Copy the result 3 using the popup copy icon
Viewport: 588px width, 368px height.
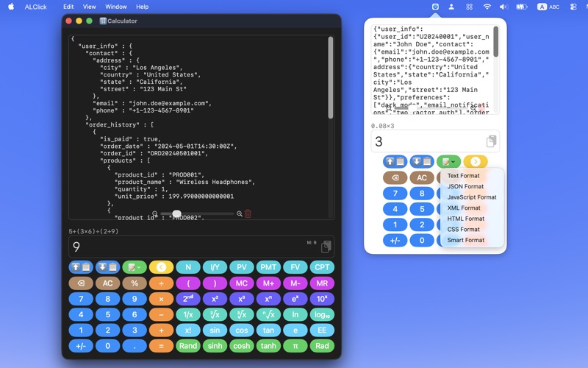[491, 141]
